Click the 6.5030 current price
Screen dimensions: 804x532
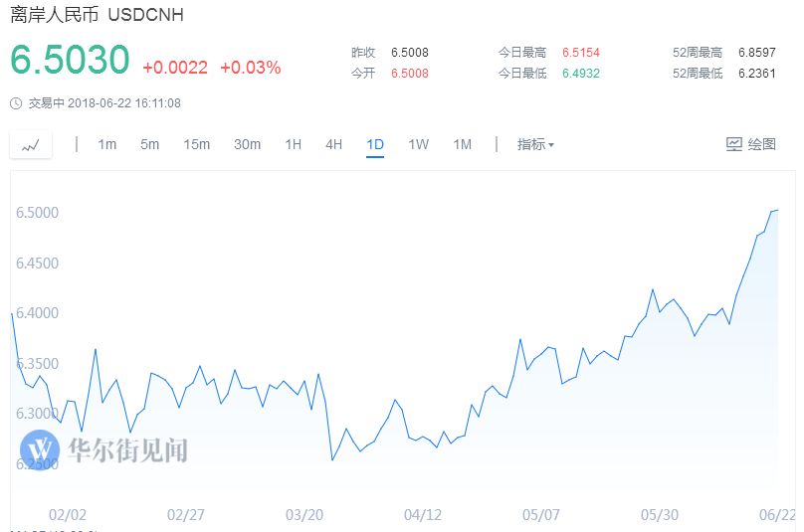tap(70, 61)
